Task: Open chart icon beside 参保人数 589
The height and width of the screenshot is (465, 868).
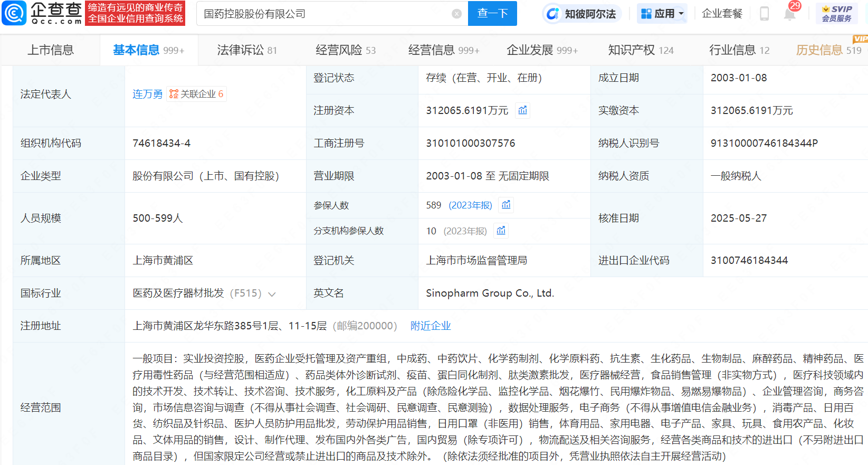Action: click(x=507, y=205)
